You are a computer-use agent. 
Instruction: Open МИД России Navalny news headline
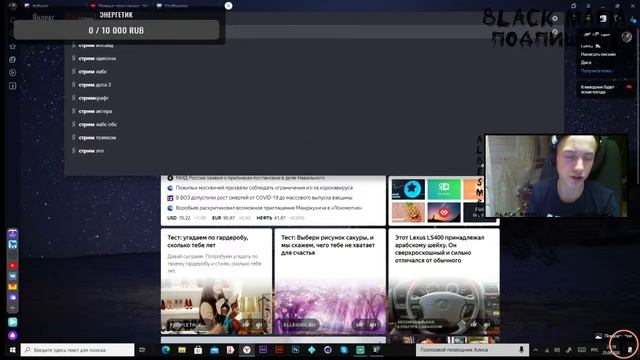click(x=250, y=178)
